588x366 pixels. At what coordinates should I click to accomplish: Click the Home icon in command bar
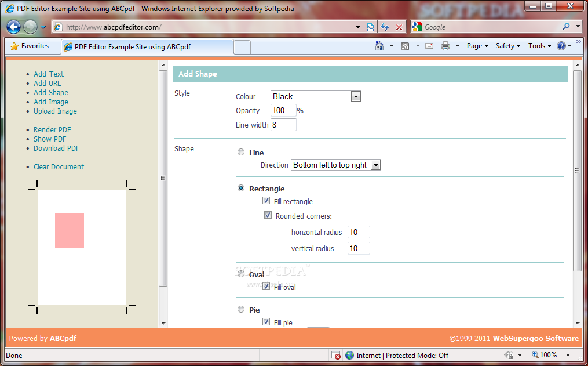click(x=379, y=46)
